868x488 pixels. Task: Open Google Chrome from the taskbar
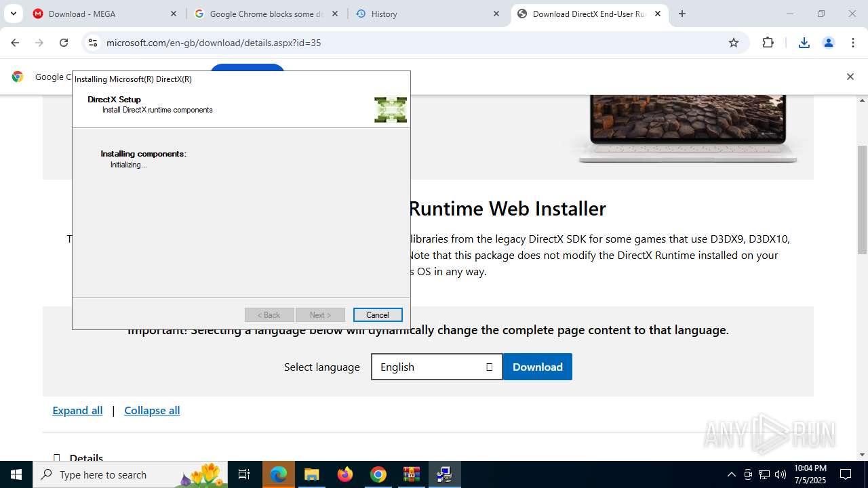coord(378,474)
